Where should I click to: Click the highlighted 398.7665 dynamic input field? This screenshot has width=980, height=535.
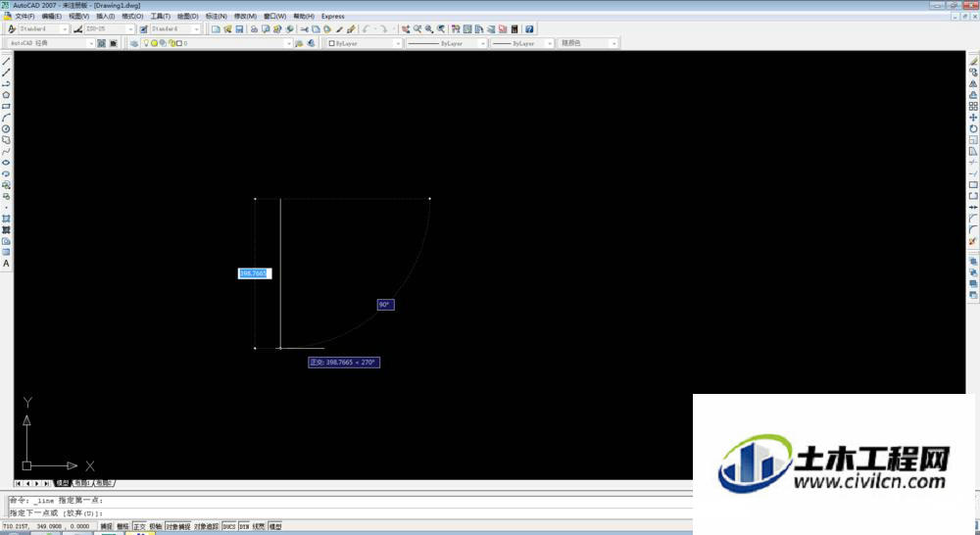[x=255, y=273]
